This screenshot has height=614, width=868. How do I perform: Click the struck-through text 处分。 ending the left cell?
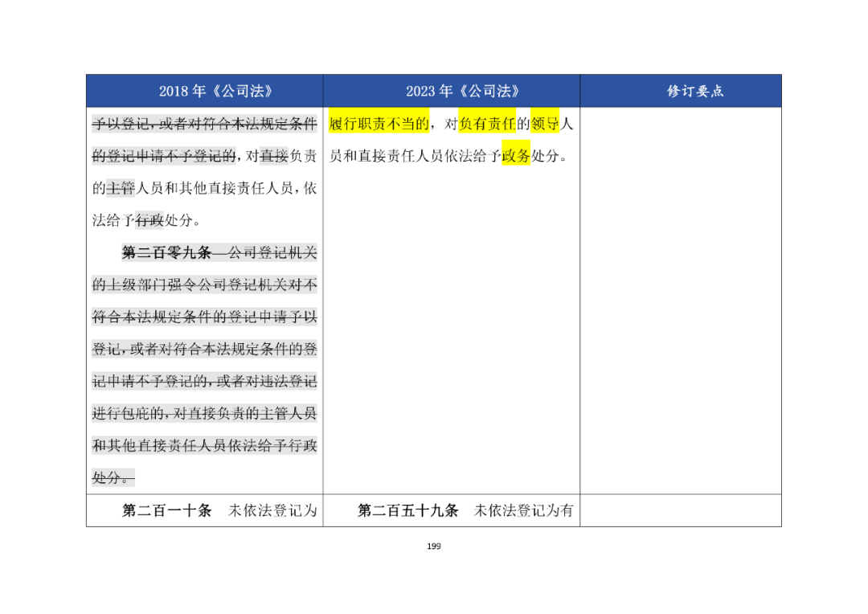[113, 477]
